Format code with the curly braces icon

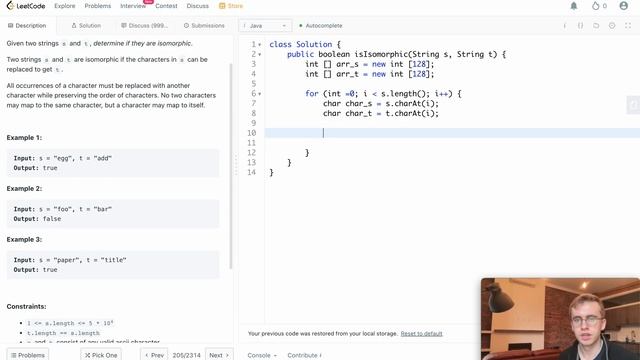pos(580,25)
